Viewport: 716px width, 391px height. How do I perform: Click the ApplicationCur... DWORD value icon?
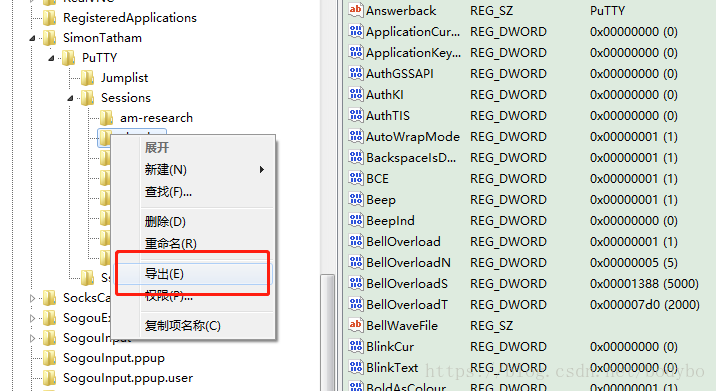(x=356, y=31)
